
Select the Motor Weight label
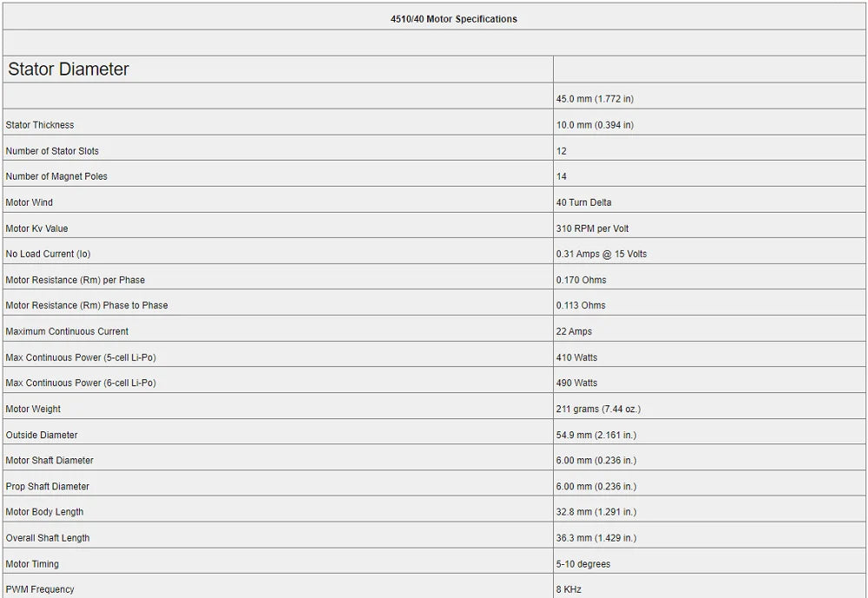(33, 409)
